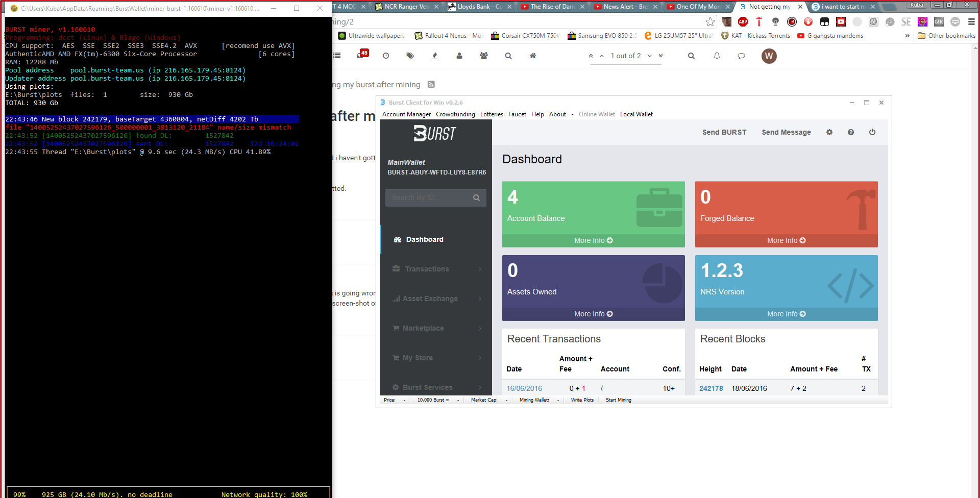Open forum chat speech bubble
980x498 pixels.
point(741,56)
